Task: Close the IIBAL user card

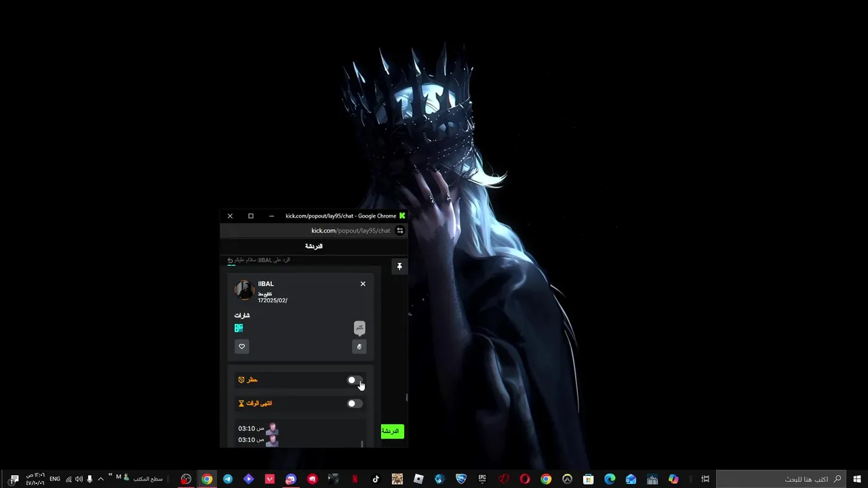Action: 363,284
